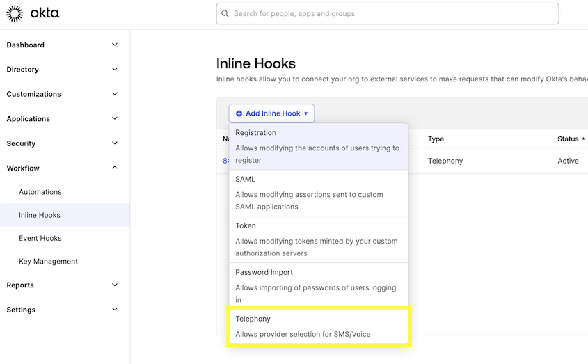Collapse the Workflow sidebar section
Screen dimensions: 588x364
(x=115, y=168)
